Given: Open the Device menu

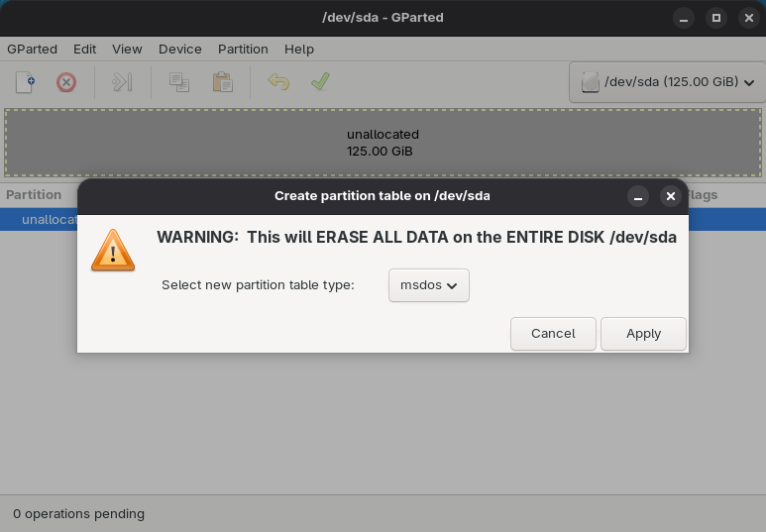Looking at the screenshot, I should tap(179, 49).
